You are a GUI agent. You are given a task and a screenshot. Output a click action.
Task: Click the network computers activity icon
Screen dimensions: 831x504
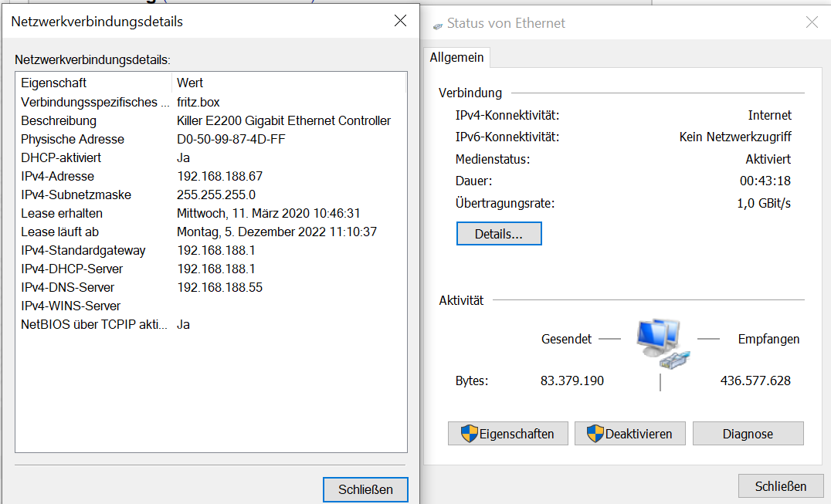(663, 344)
